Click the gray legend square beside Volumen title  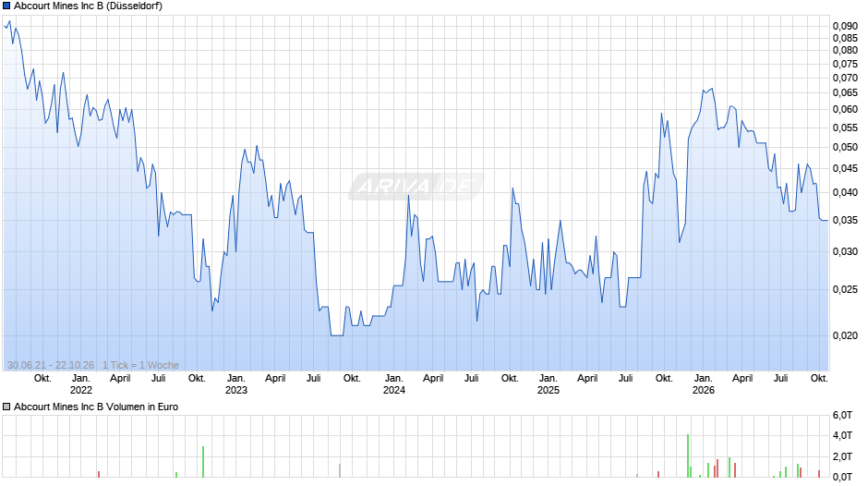[6, 407]
